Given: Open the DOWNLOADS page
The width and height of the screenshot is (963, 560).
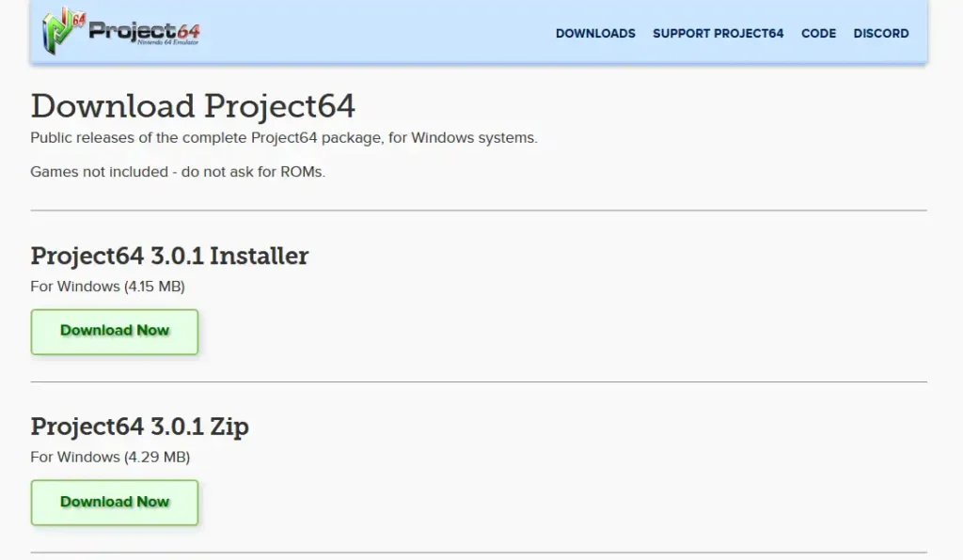Looking at the screenshot, I should click(595, 33).
